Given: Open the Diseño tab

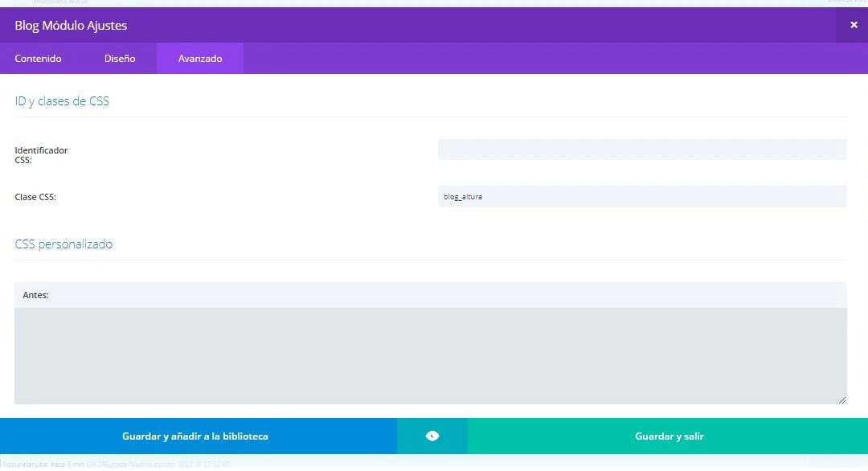Looking at the screenshot, I should pyautogui.click(x=120, y=59).
